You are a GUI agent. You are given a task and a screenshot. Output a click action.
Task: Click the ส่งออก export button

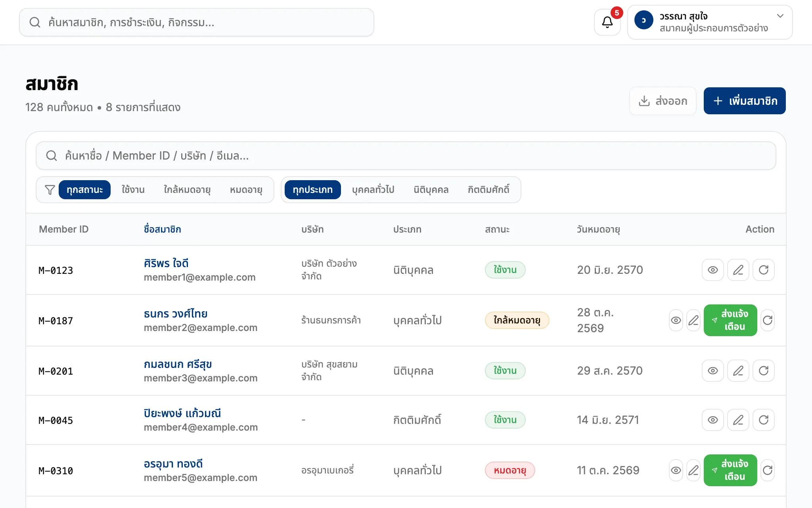tap(663, 101)
